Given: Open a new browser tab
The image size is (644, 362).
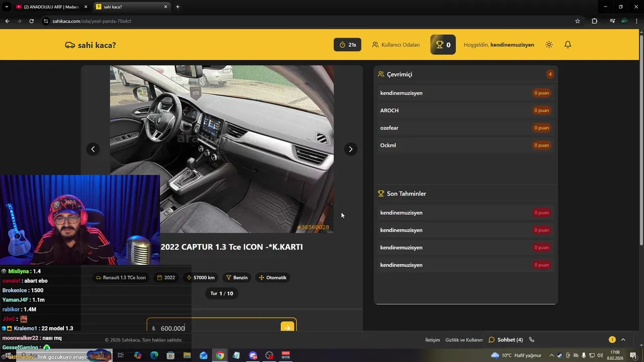Looking at the screenshot, I should 178,7.
